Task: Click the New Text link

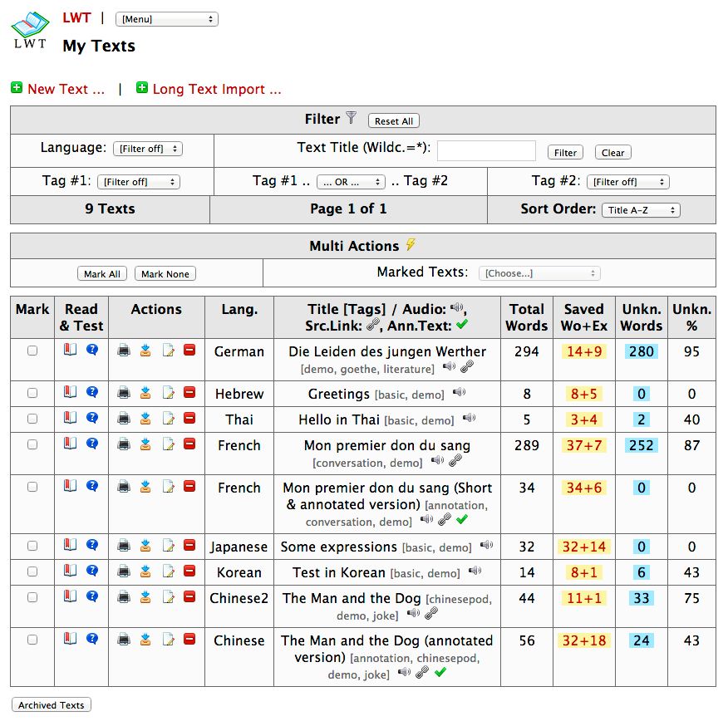Action: pos(66,89)
